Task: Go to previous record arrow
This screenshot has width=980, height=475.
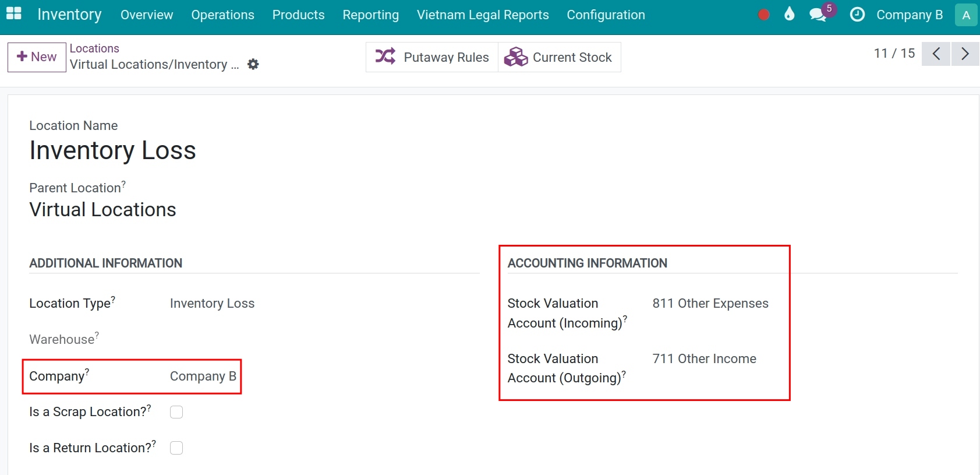Action: (x=936, y=54)
